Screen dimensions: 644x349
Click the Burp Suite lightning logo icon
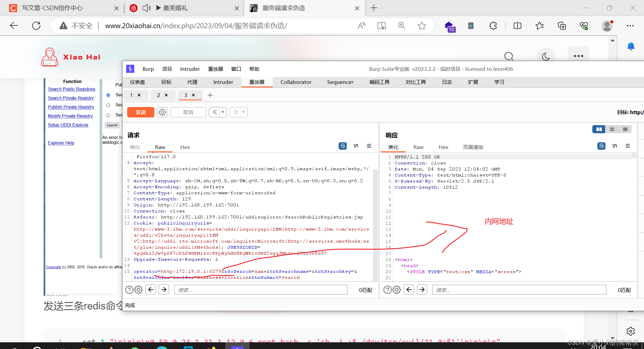(x=130, y=69)
